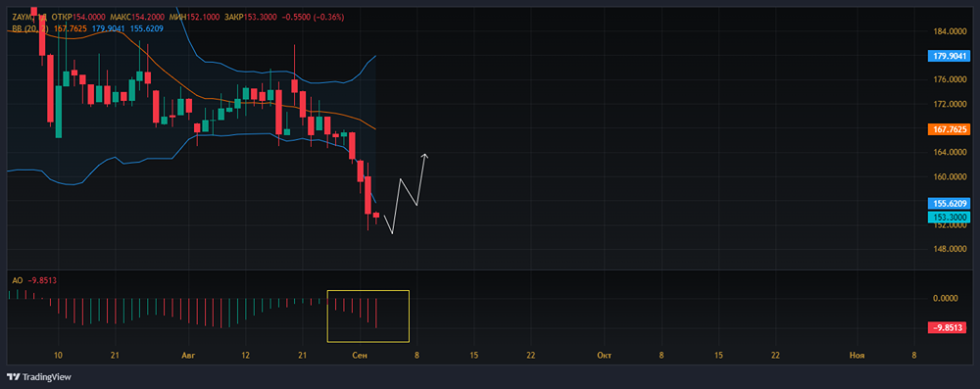
Task: Click the AO value −9.8513 in legend
Action: (x=41, y=280)
